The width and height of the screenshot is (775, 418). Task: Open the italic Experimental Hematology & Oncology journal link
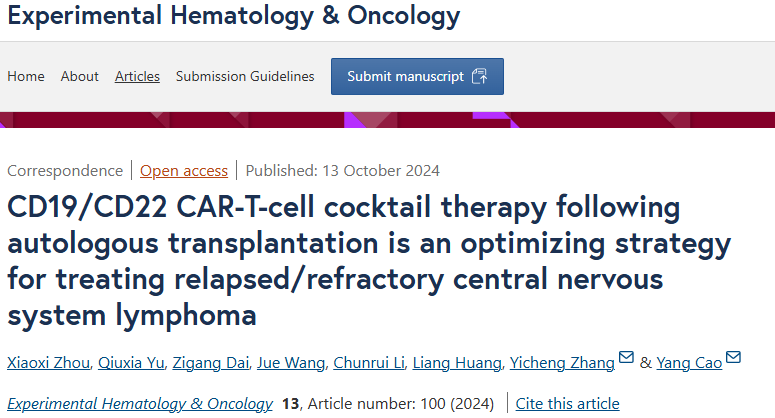point(140,404)
